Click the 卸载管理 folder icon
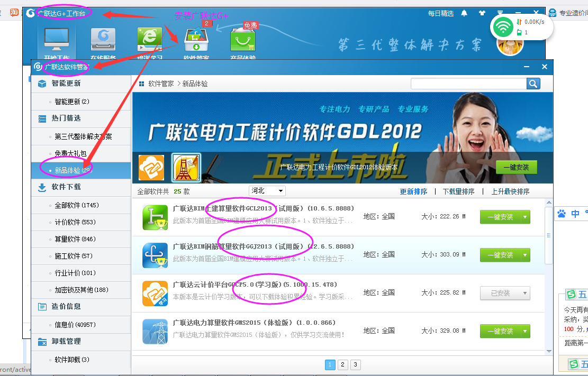The image size is (588, 376). coord(42,342)
